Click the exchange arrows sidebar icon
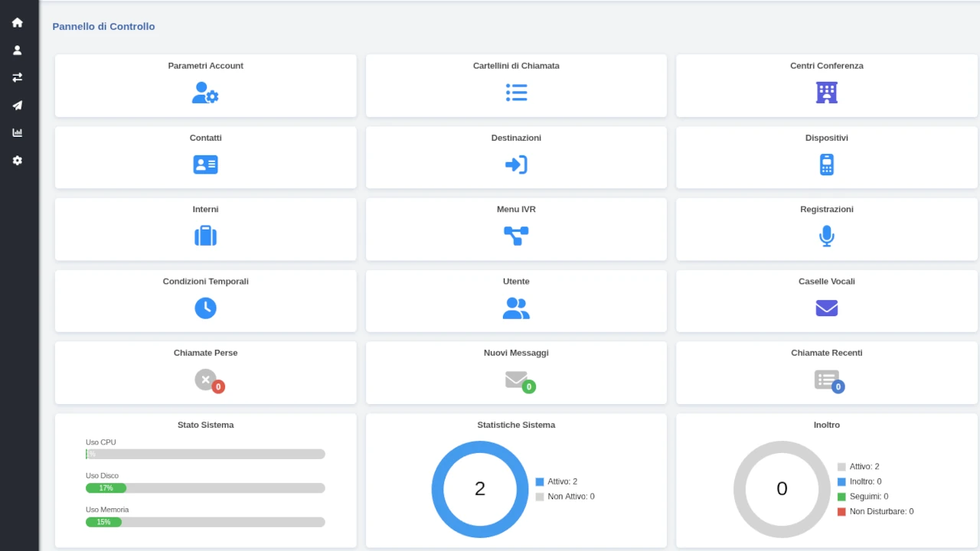 (18, 77)
